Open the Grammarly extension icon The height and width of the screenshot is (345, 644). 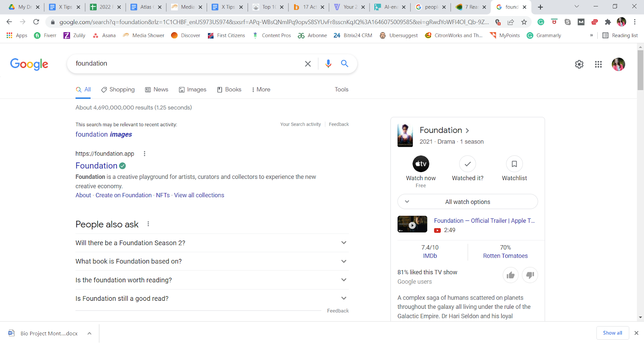tap(541, 22)
